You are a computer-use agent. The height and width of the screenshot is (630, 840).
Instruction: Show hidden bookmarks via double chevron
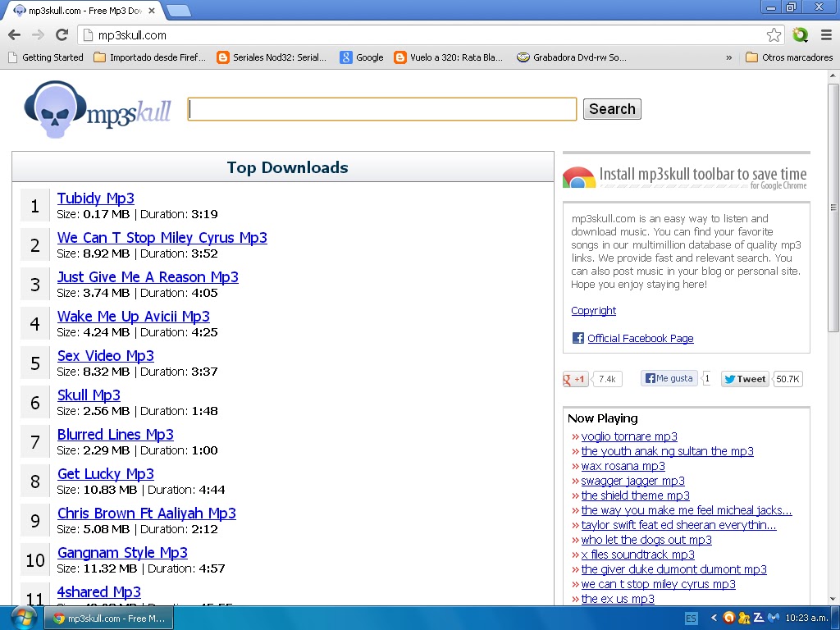[x=728, y=57]
